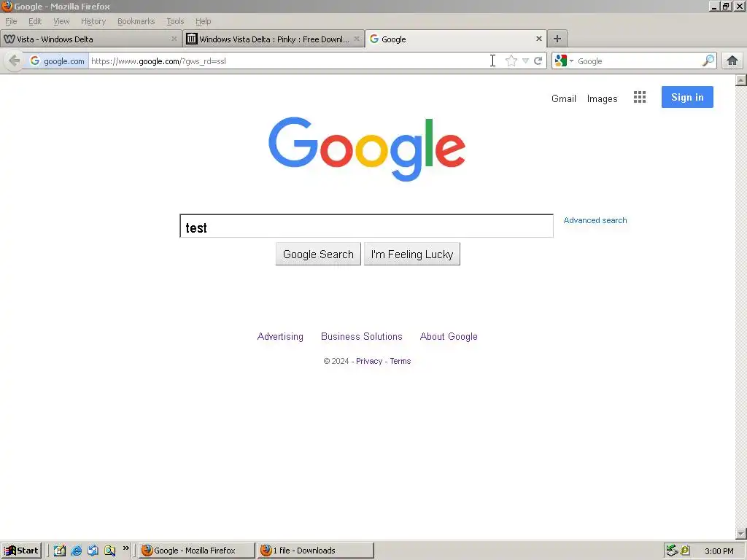Restore down the Firefox window
The width and height of the screenshot is (747, 560).
[x=726, y=6]
